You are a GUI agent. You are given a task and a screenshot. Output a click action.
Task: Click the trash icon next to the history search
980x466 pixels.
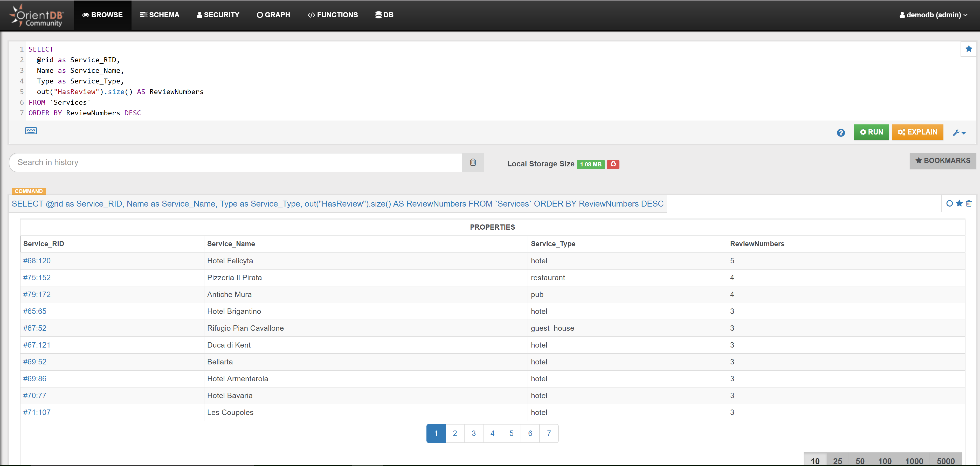click(x=473, y=162)
